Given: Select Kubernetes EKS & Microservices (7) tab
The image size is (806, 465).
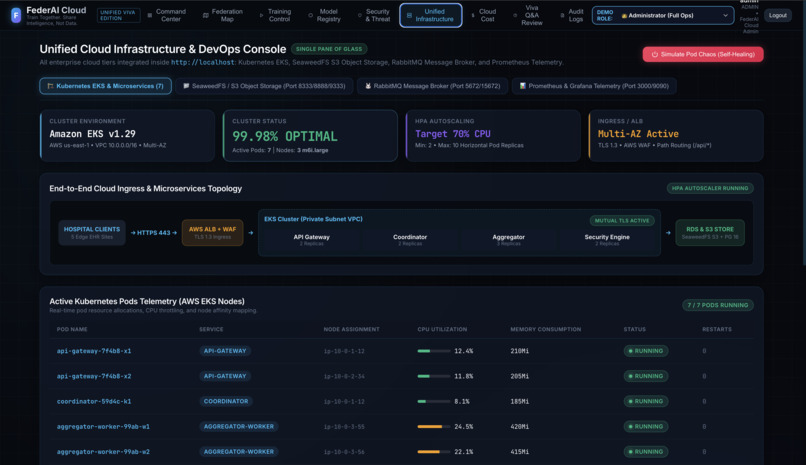Looking at the screenshot, I should tap(105, 86).
